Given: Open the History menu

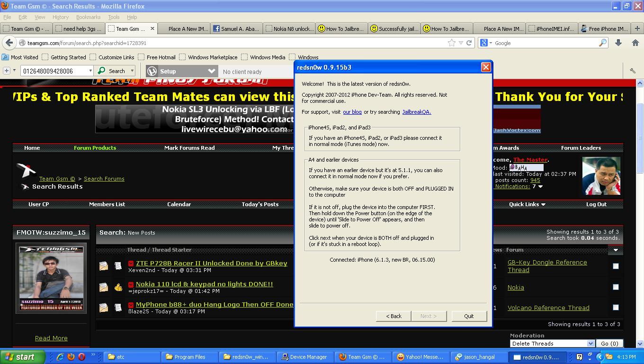Looking at the screenshot, I should coord(61,17).
